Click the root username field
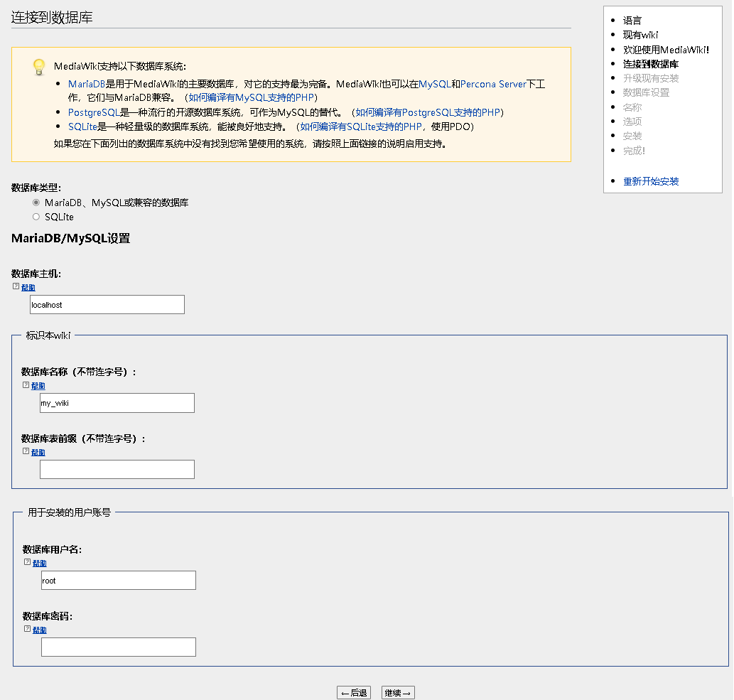734x700 pixels. tap(119, 581)
